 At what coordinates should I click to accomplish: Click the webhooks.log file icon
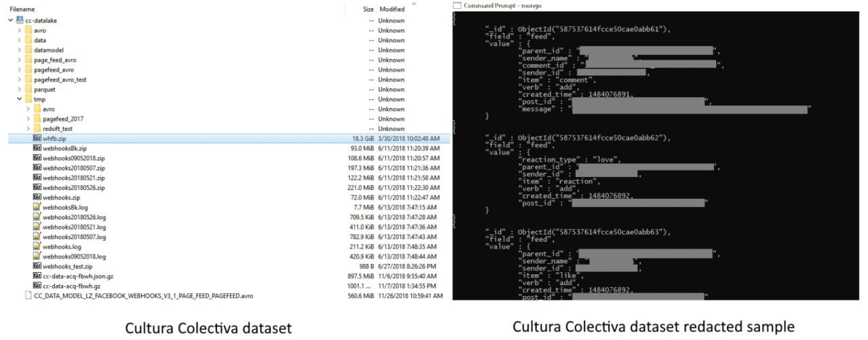tap(37, 246)
